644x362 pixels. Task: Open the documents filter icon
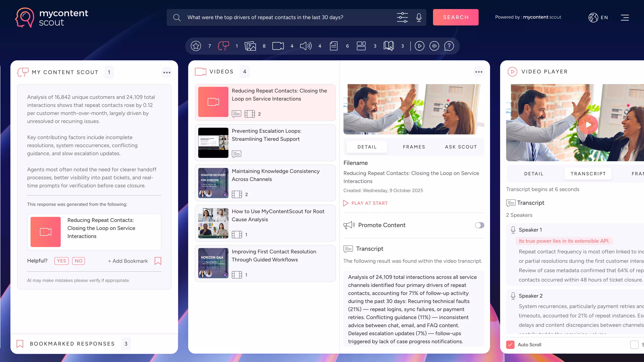click(x=334, y=46)
